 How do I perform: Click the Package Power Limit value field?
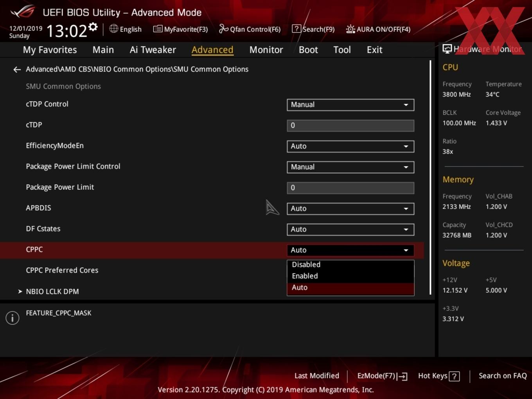[x=350, y=188]
